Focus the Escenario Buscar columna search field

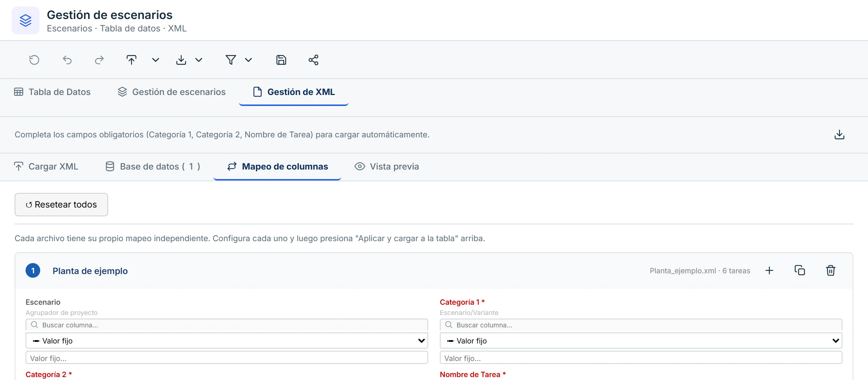[x=226, y=325]
